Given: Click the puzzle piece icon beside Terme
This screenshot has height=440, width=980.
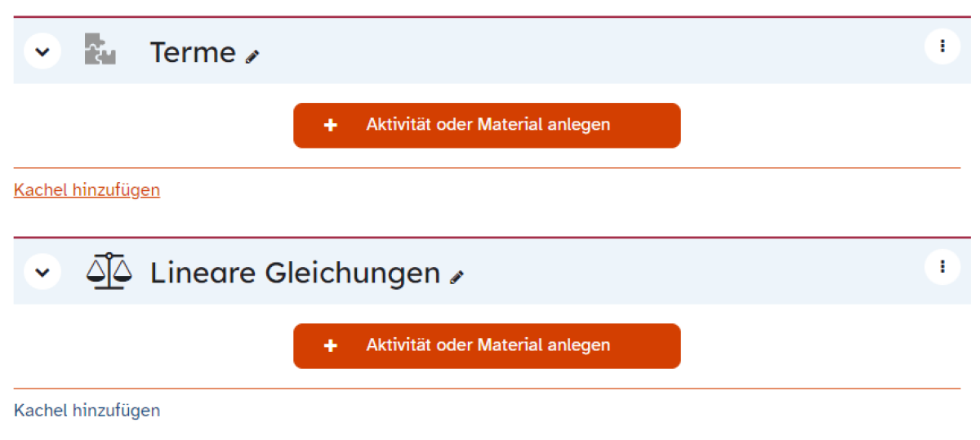Looking at the screenshot, I should (100, 50).
